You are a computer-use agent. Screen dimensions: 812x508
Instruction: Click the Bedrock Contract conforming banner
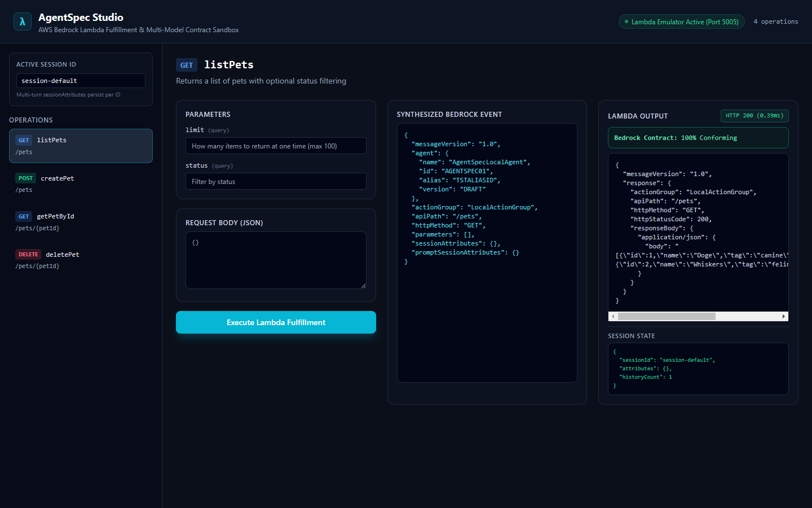point(698,138)
